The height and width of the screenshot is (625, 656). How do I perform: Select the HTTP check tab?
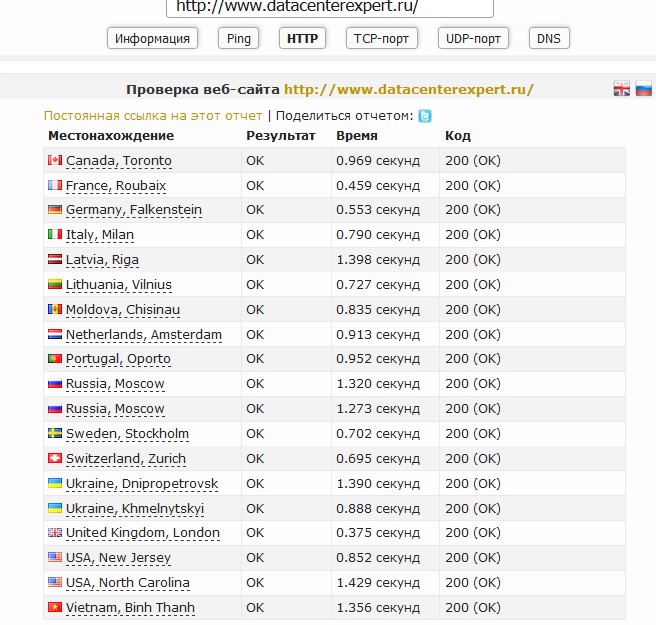[302, 38]
